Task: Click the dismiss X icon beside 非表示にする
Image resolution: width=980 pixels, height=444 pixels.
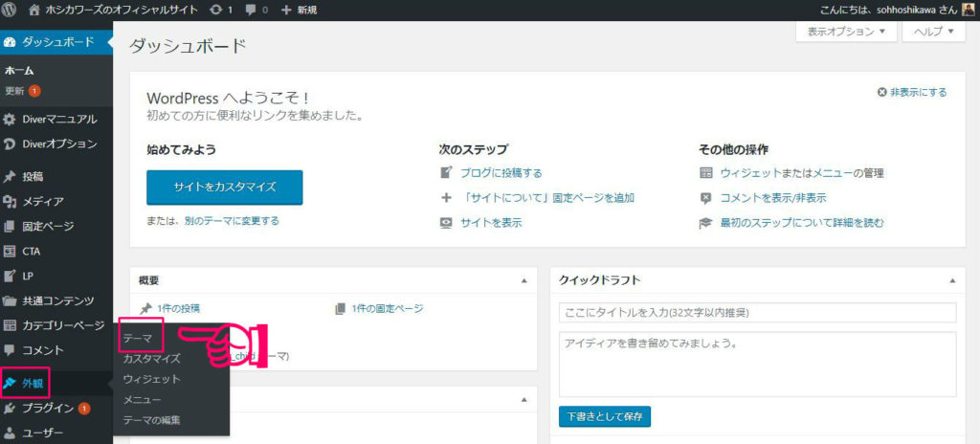Action: point(881,93)
